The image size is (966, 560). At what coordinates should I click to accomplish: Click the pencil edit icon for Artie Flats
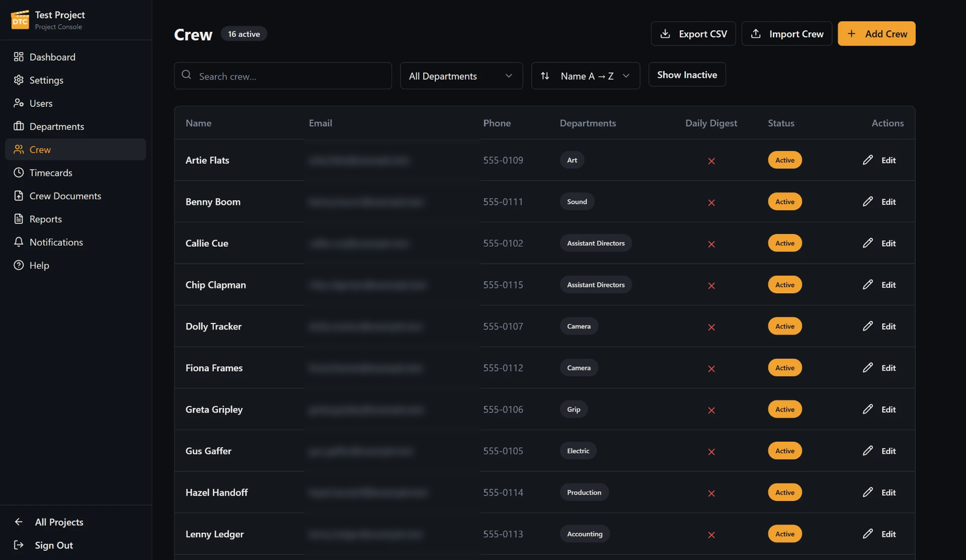pos(868,160)
